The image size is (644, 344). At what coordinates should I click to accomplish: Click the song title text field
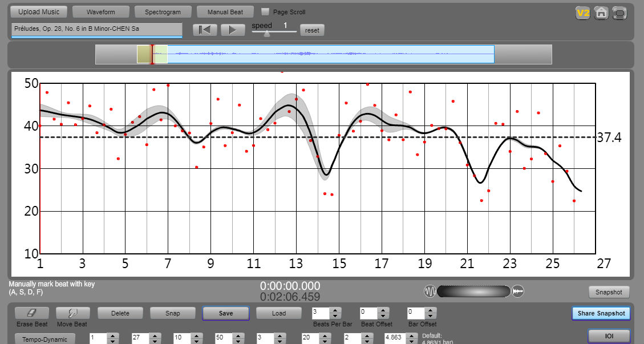[x=96, y=29]
